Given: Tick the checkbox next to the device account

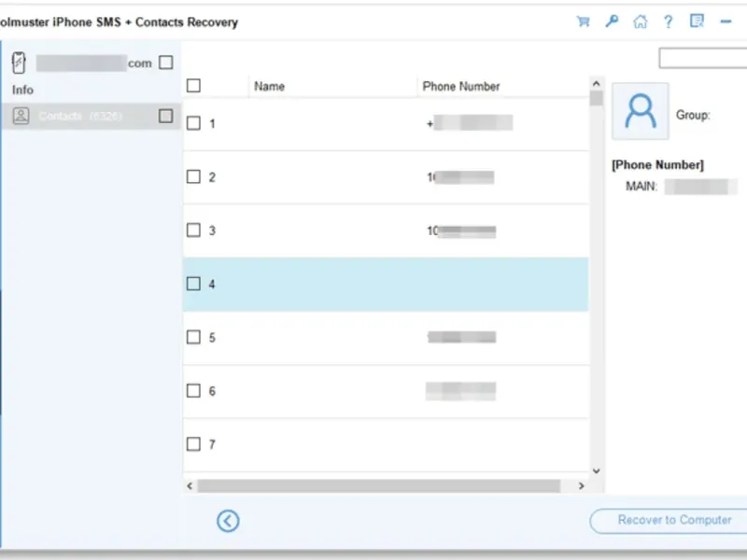Looking at the screenshot, I should [166, 63].
